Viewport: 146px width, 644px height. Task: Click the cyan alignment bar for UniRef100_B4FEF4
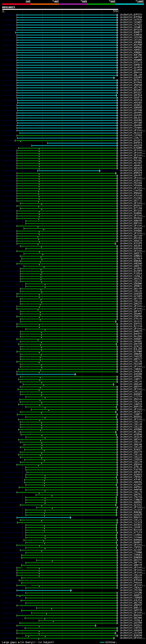click(x=83, y=143)
